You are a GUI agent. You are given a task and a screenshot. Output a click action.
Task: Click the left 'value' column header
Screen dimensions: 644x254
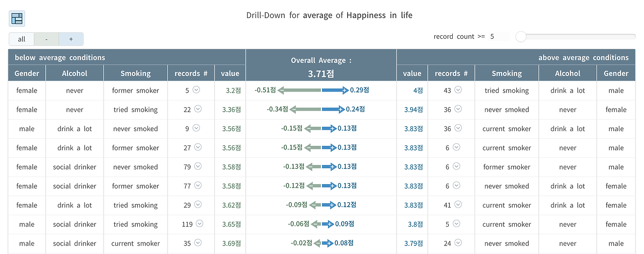230,73
